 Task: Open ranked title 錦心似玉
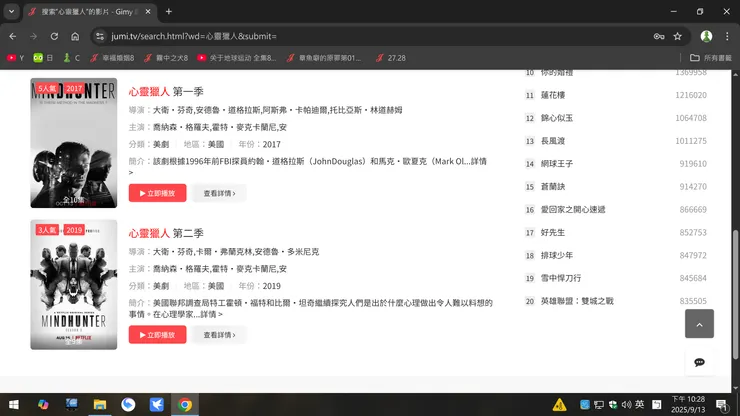pyautogui.click(x=556, y=118)
